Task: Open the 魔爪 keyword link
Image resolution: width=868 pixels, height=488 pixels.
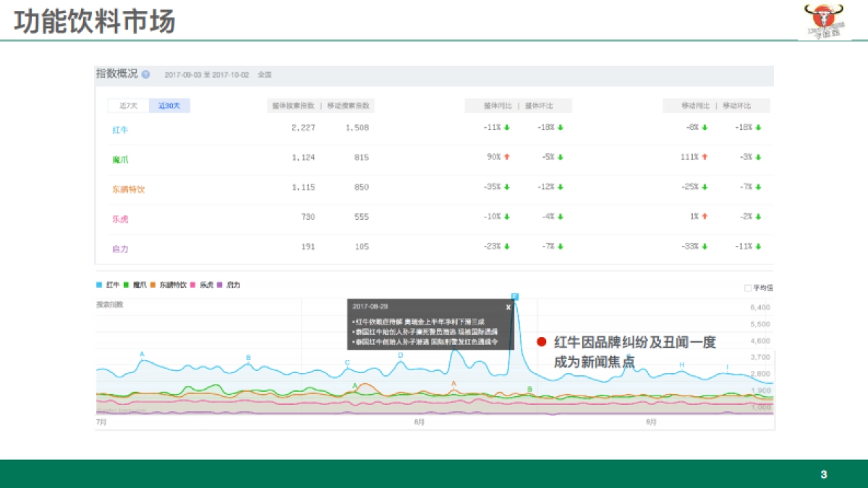Action: point(120,159)
